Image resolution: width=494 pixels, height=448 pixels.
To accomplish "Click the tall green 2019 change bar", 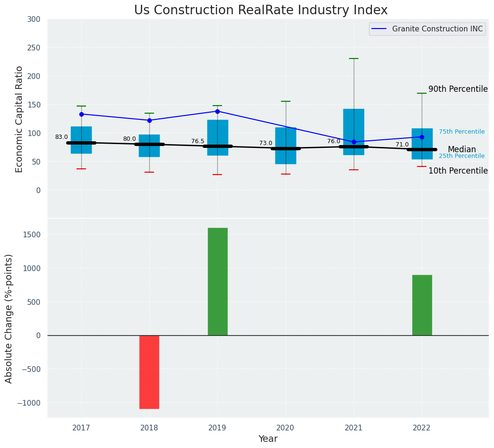I will 218,282.
